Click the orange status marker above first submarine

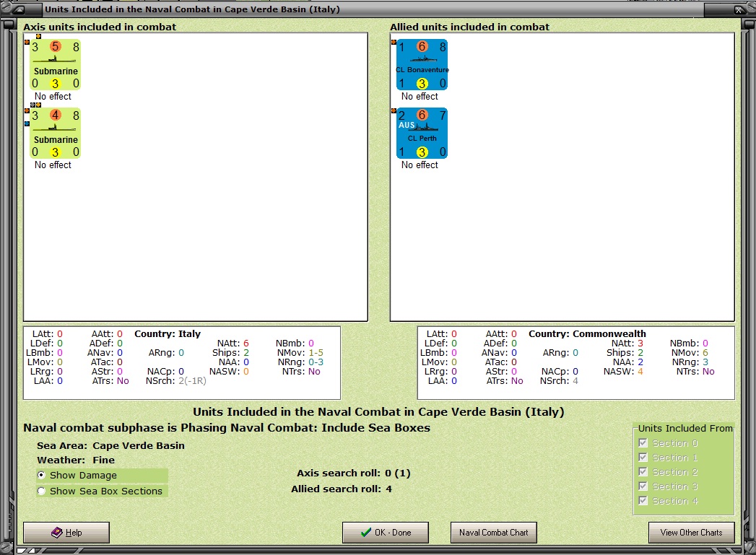click(x=38, y=36)
